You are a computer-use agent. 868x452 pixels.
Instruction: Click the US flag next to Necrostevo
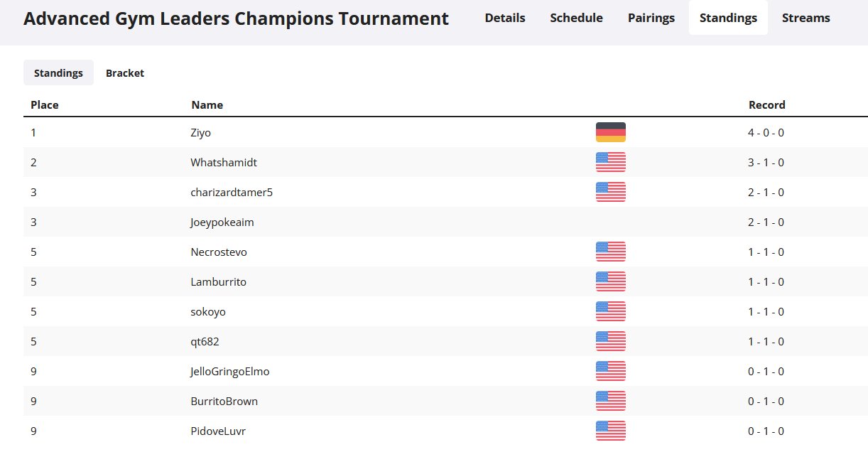point(610,252)
